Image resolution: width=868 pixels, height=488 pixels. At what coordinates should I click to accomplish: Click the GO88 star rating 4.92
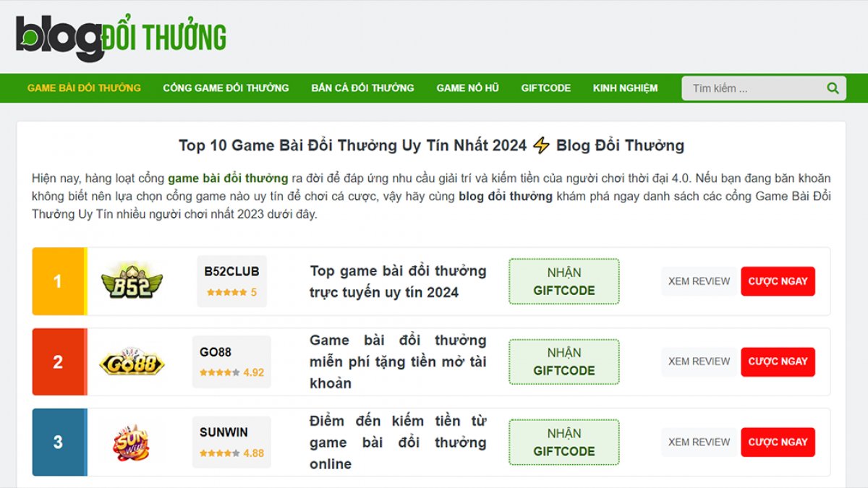point(231,373)
